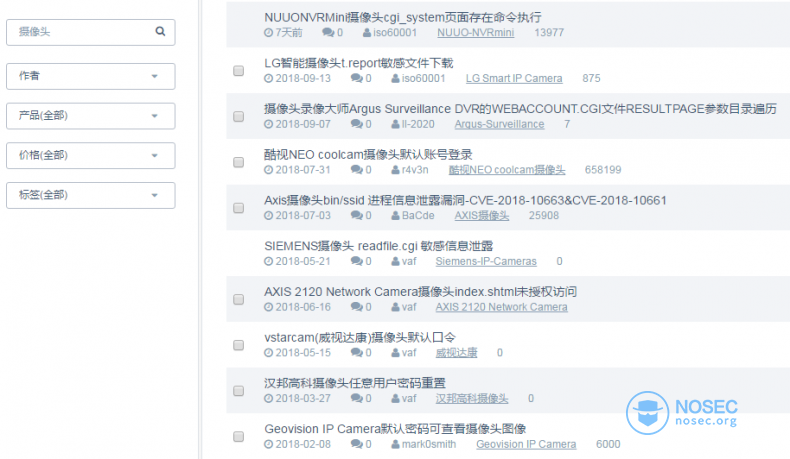Viewport: 790px width, 459px height.
Task: Click the Geovision IP Camera product link
Action: tap(526, 444)
